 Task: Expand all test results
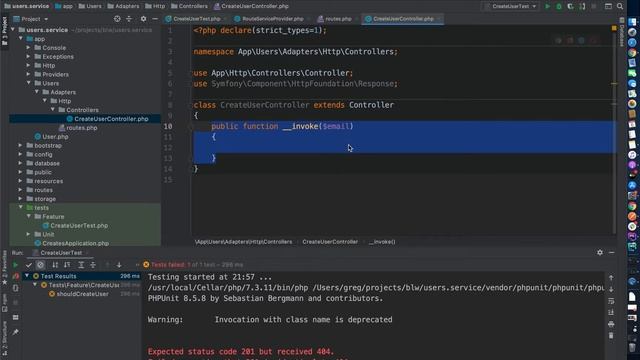click(81, 265)
